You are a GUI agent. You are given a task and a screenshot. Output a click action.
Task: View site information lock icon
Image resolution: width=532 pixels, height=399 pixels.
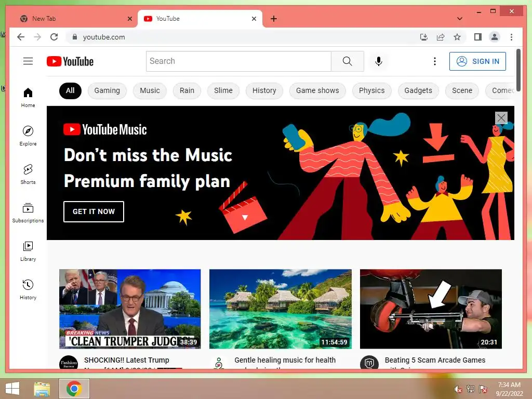coord(75,37)
